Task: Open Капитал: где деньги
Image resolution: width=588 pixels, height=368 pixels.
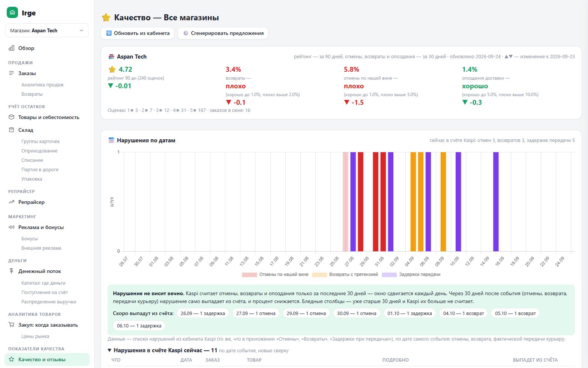Action: click(43, 283)
